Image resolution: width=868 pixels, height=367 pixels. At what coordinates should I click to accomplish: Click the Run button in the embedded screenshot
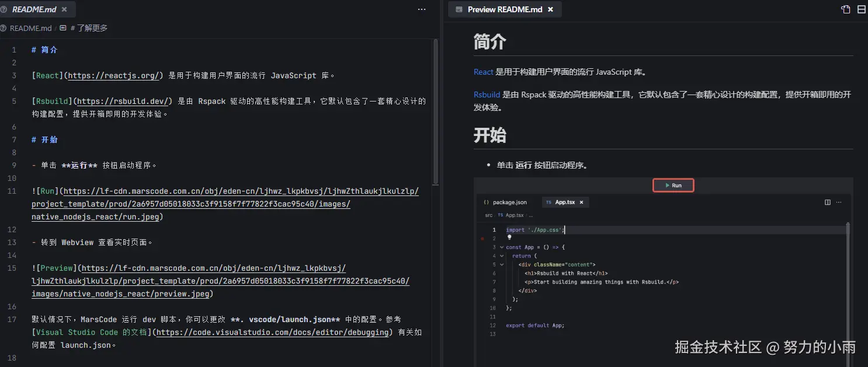click(673, 186)
